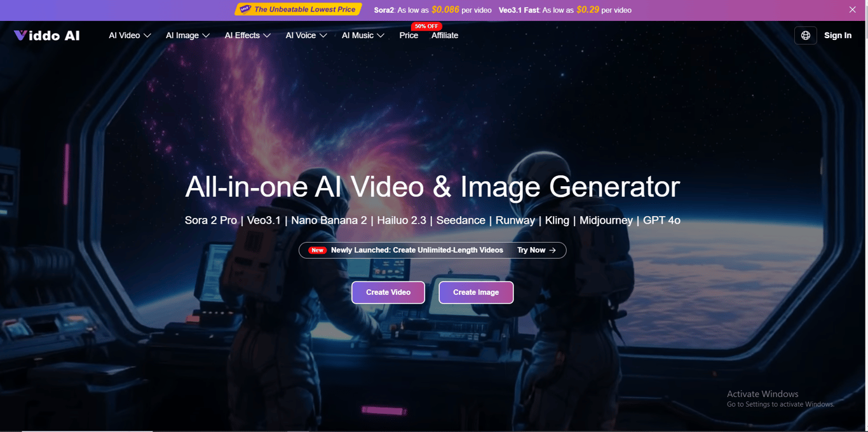Viewport: 868px width, 432px height.
Task: Open the language globe selector
Action: 805,36
